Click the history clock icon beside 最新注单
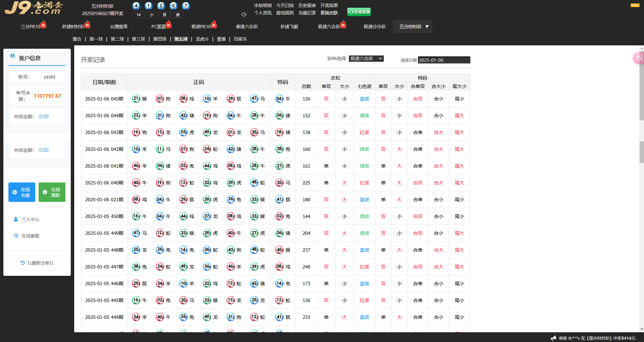This screenshot has width=644, height=342. pyautogui.click(x=22, y=263)
